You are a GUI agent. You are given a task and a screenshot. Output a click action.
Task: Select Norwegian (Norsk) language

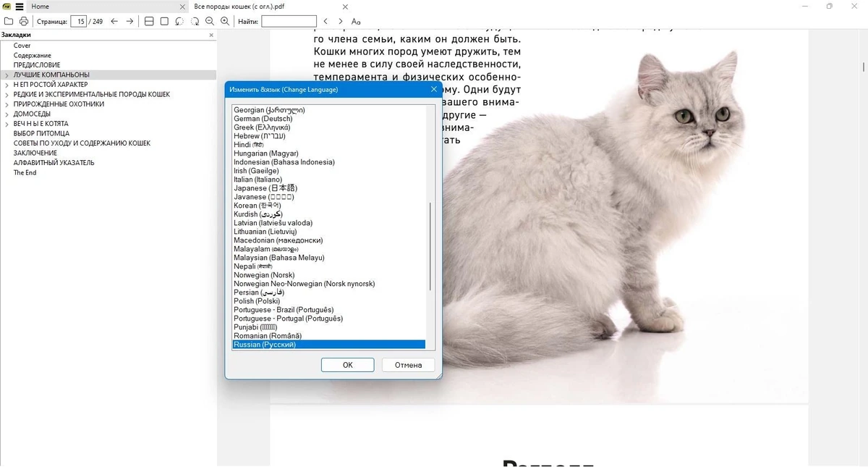tap(329, 275)
